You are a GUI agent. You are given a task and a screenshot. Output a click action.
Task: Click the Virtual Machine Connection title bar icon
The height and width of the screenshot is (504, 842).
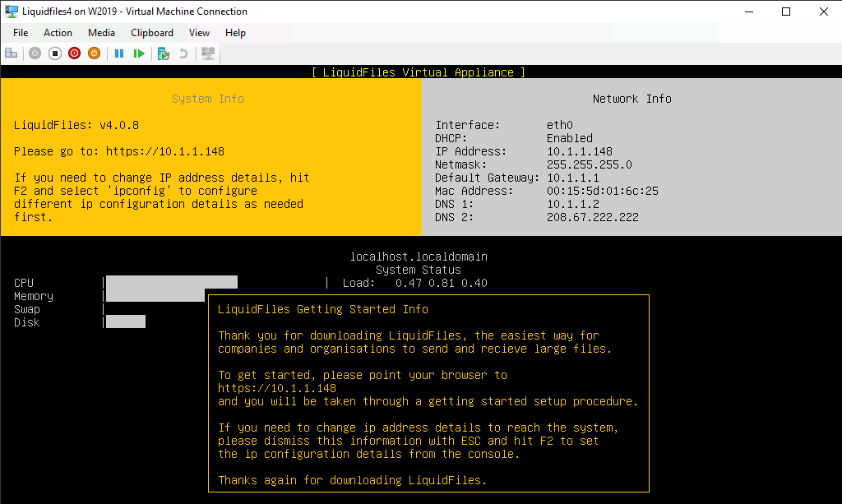(x=12, y=12)
